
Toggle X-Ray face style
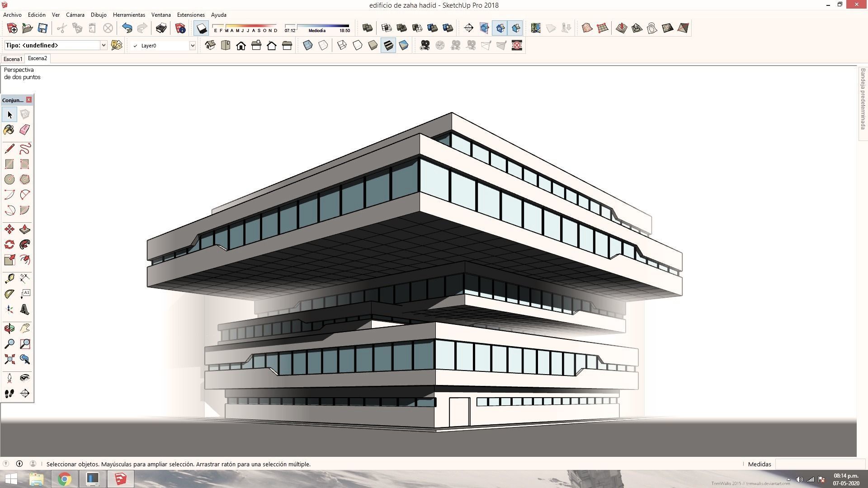click(308, 45)
